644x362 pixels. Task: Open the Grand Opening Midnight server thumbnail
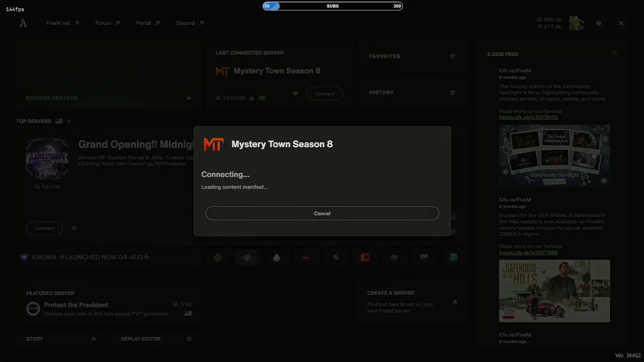pyautogui.click(x=47, y=158)
